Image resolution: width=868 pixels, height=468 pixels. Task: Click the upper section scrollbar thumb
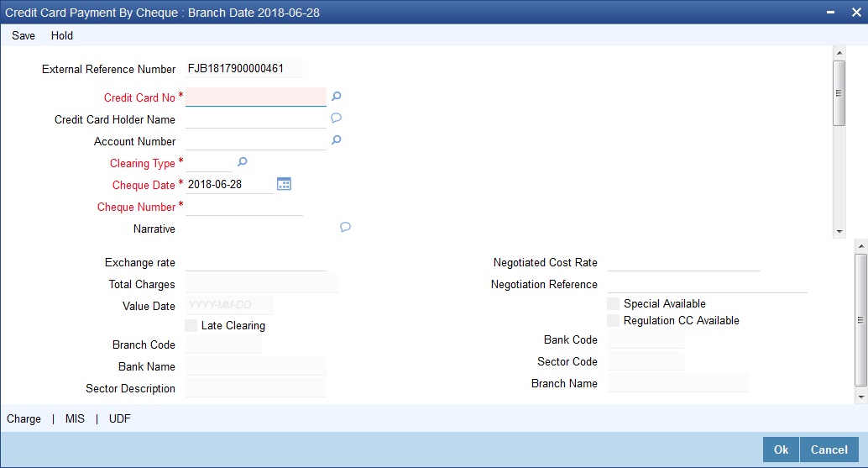click(x=839, y=93)
